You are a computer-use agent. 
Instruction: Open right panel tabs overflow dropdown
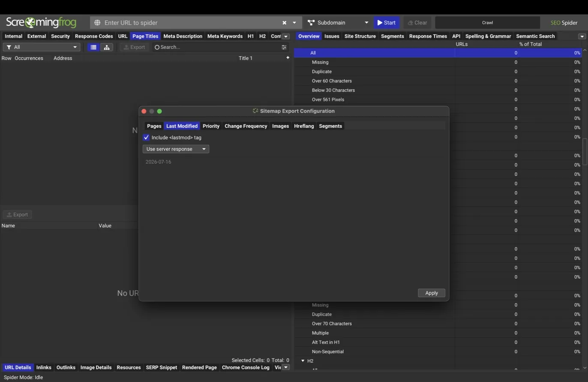[582, 36]
